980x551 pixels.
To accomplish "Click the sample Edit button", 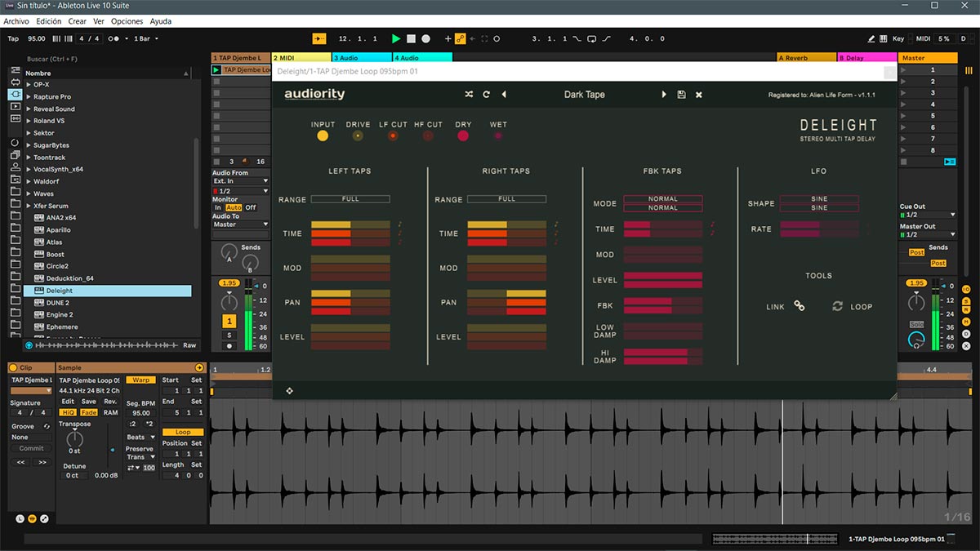I will 68,402.
